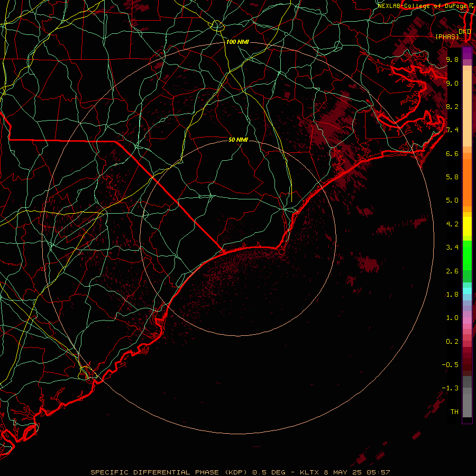Click the 8.2 value on the scale
Viewport: 476px width, 476px height.
tap(452, 106)
